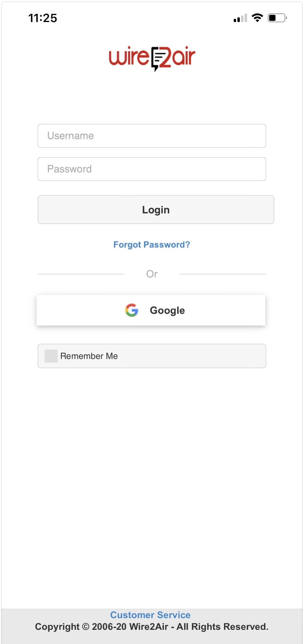The width and height of the screenshot is (303, 644).
Task: Click the Remember Me label text
Action: point(89,356)
